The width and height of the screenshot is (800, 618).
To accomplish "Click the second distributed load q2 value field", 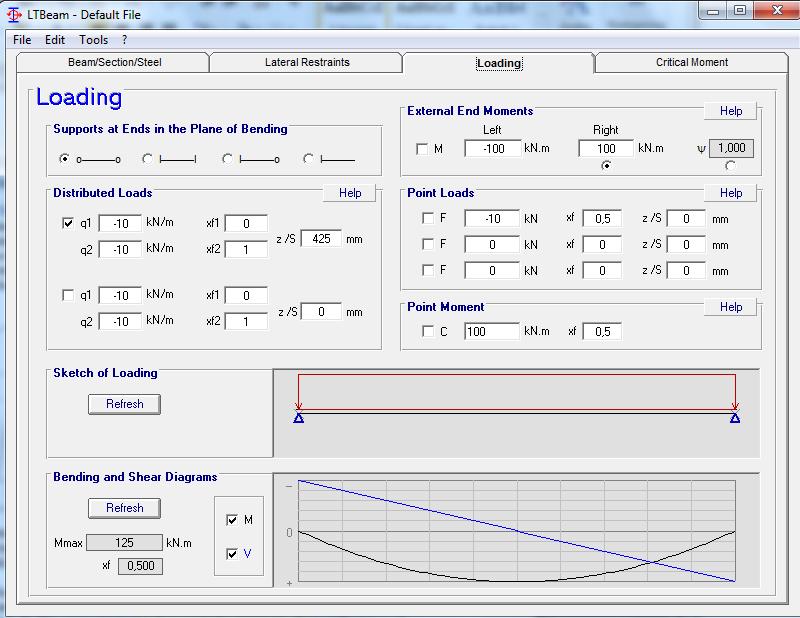I will 120,322.
